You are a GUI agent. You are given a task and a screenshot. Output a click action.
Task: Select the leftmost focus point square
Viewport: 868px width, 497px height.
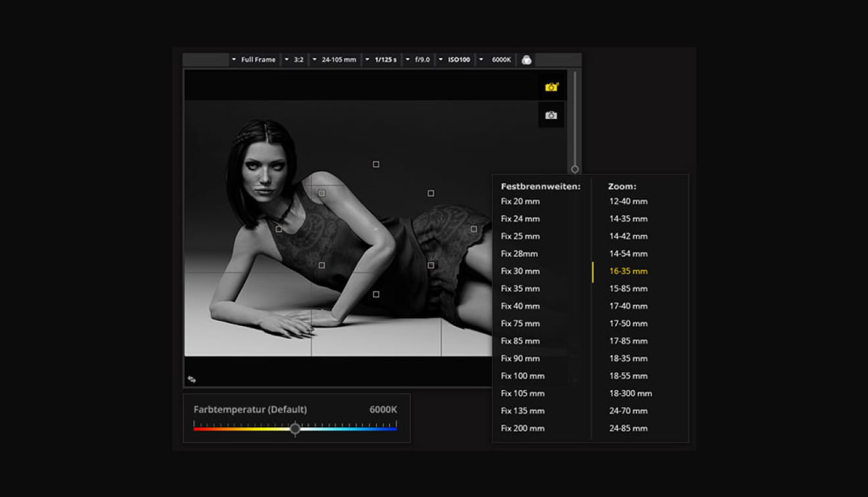point(279,229)
